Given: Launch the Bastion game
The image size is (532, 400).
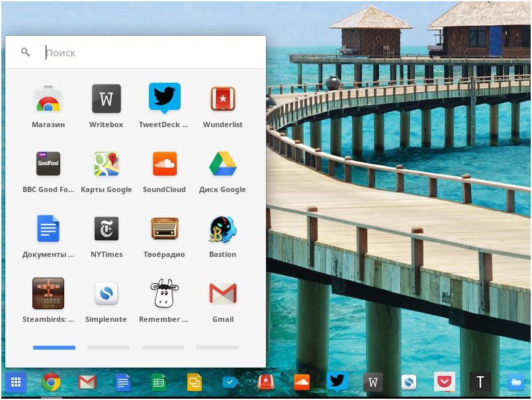Looking at the screenshot, I should pos(222,228).
